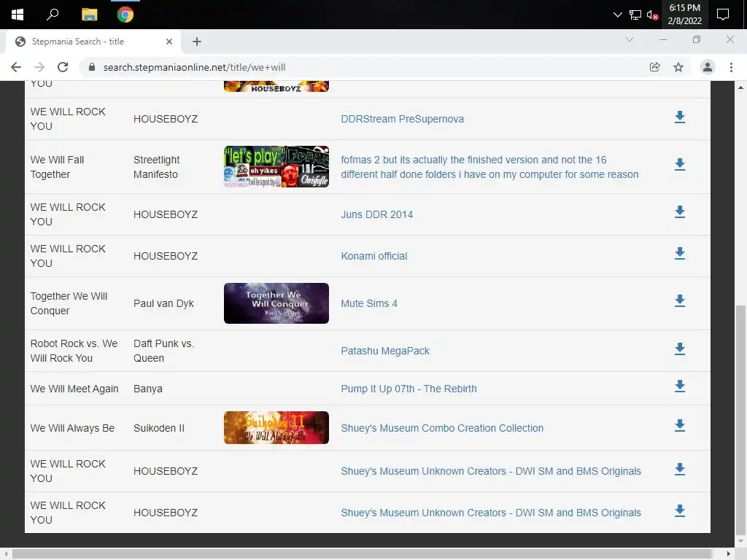Screen dimensions: 747x560
Task: Click the scroll right arrow
Action: click(729, 554)
